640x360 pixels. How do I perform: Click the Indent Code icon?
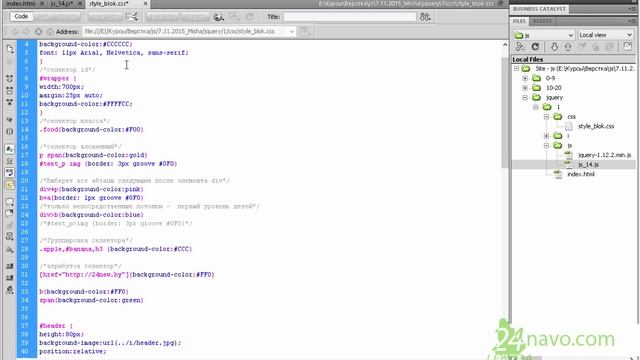point(10,266)
